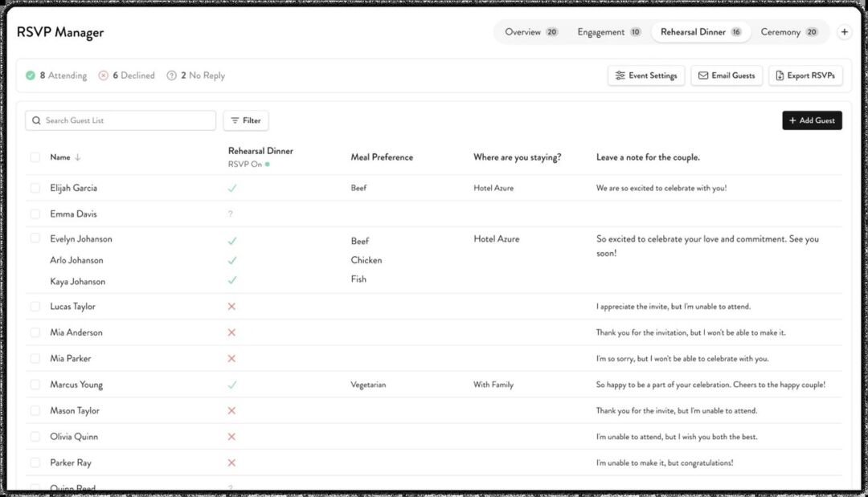Click Export RSVPs button

[805, 75]
